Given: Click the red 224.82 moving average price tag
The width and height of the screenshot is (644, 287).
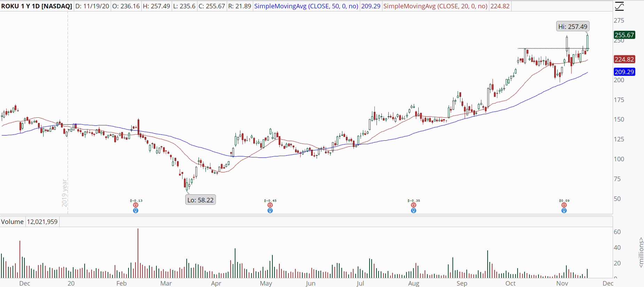Looking at the screenshot, I should point(624,59).
